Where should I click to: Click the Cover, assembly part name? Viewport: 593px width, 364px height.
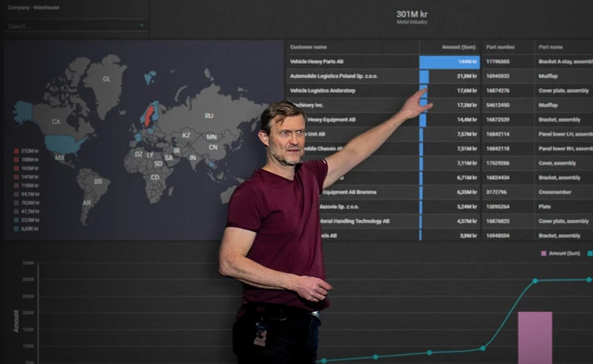[557, 163]
